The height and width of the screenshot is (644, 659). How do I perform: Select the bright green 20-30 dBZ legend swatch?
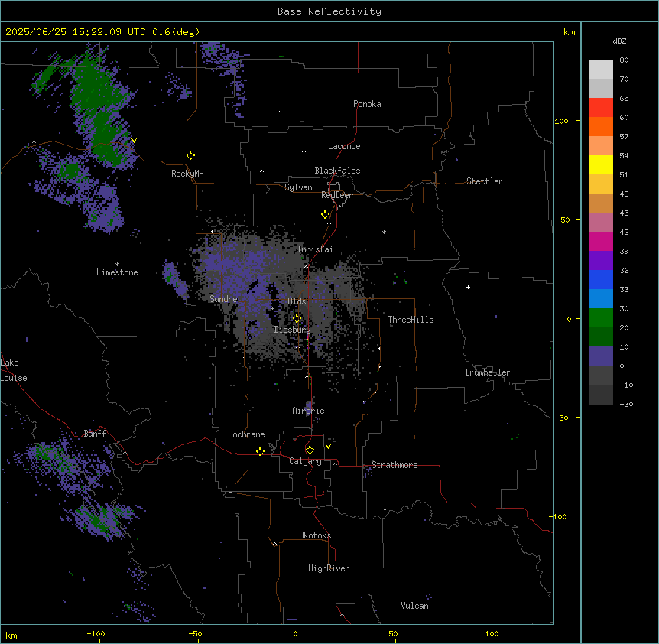[x=601, y=318]
